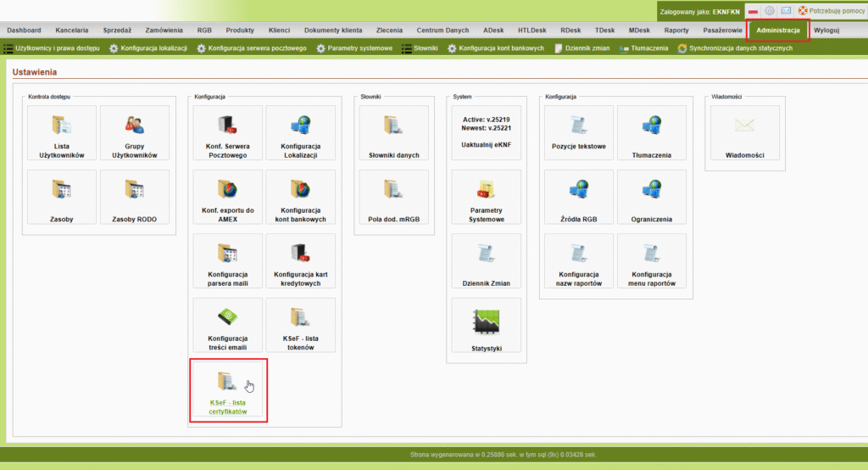Click Potrzebuję pomocy help link
This screenshot has width=868, height=470.
[835, 10]
